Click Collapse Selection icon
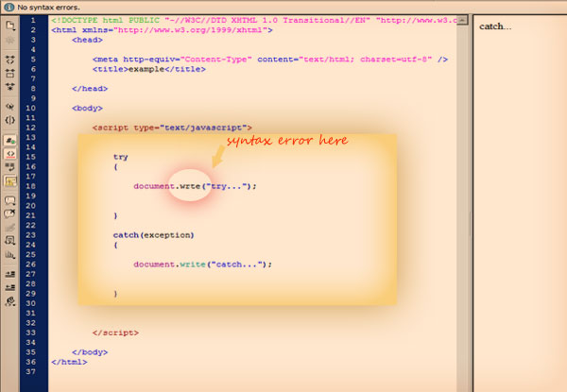567x392 pixels. click(x=10, y=74)
